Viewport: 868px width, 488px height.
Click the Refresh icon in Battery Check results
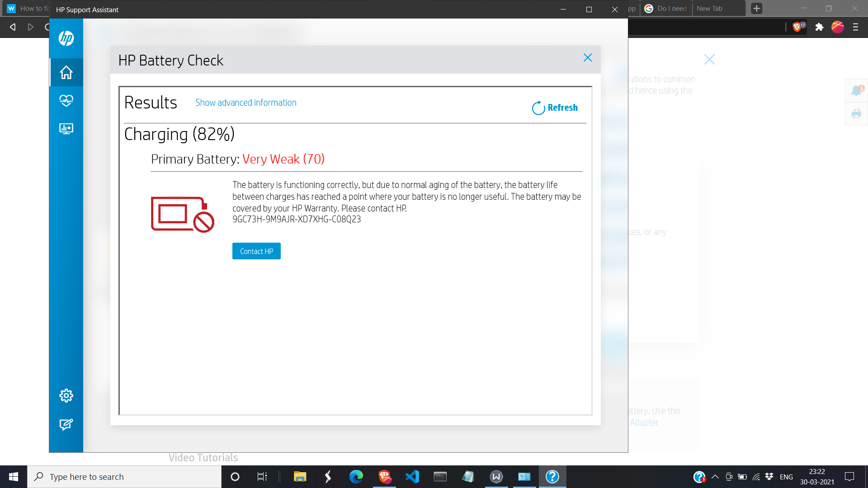[538, 108]
